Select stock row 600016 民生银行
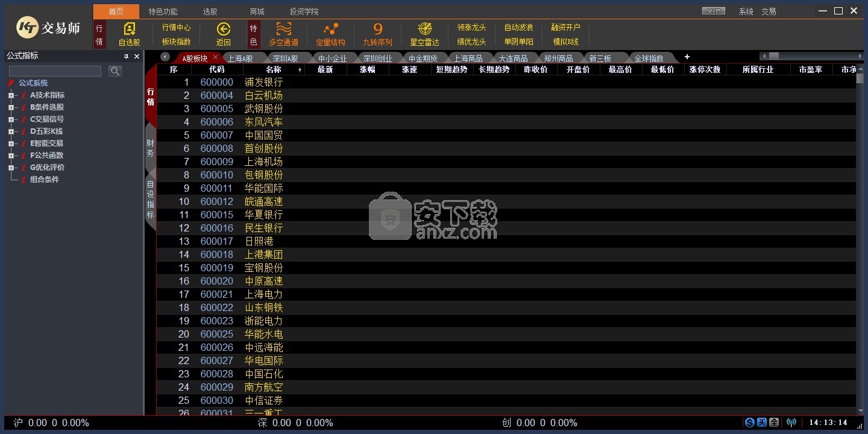 tap(506, 228)
